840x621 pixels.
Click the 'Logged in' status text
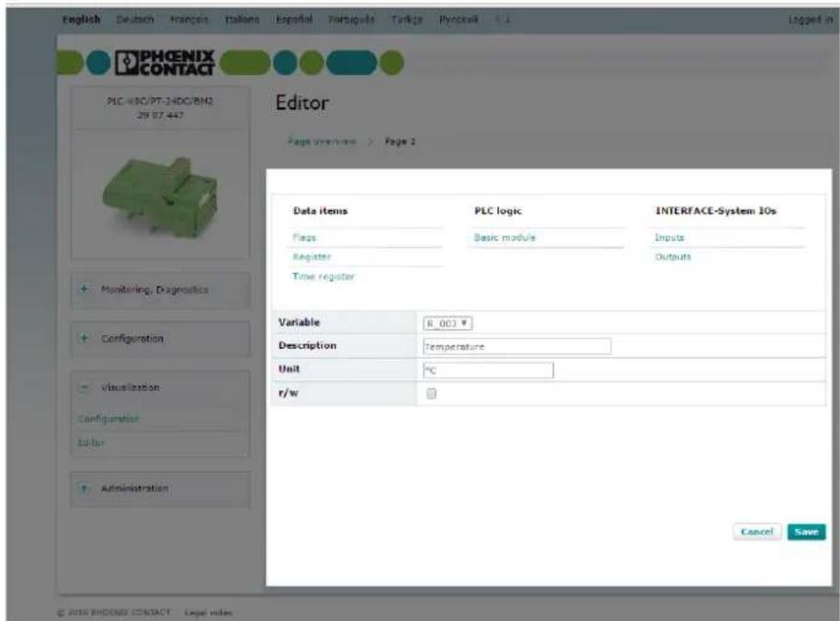point(812,20)
